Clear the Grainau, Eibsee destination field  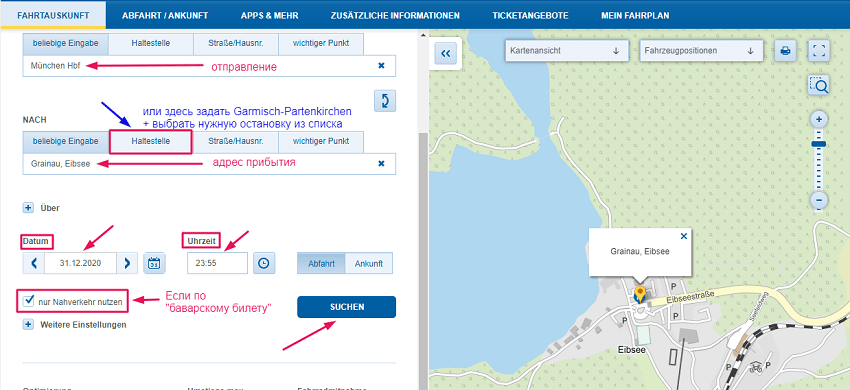tap(381, 163)
